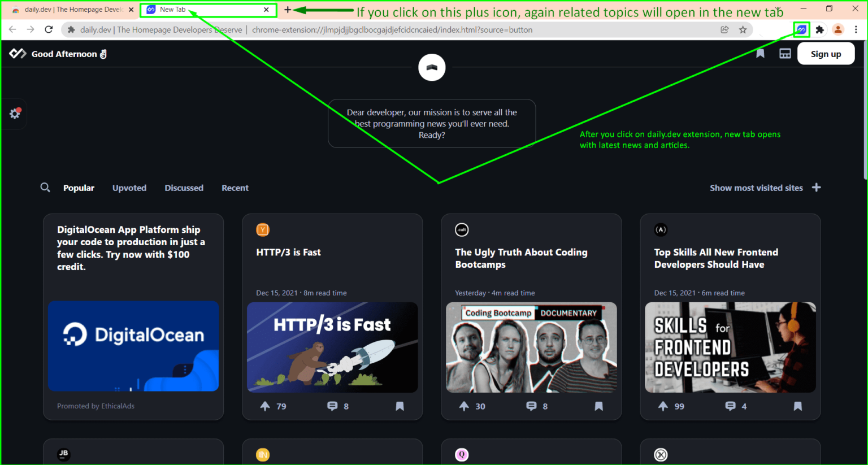
Task: Bookmark the Top Skills Frontend Developers article
Action: point(797,406)
